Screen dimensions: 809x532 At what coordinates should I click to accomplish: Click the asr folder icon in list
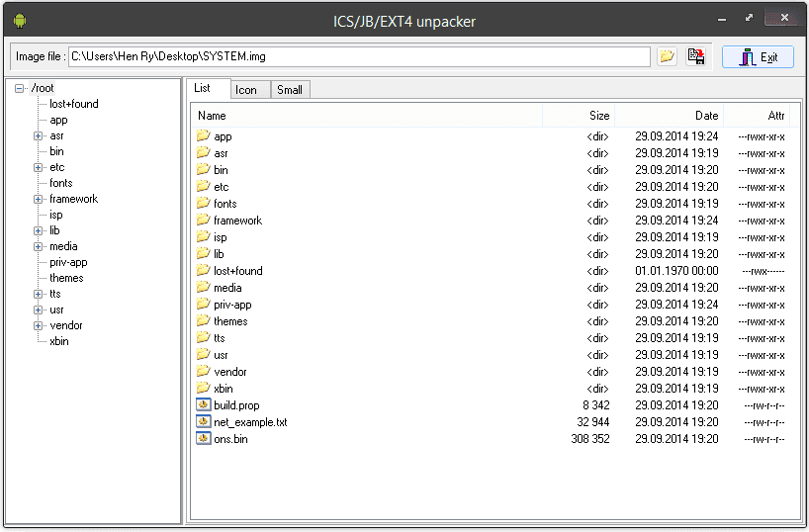[204, 152]
